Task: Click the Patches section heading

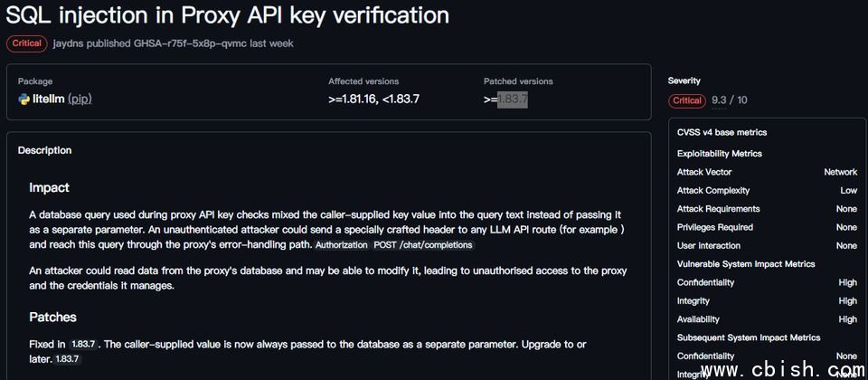Action: coord(52,317)
